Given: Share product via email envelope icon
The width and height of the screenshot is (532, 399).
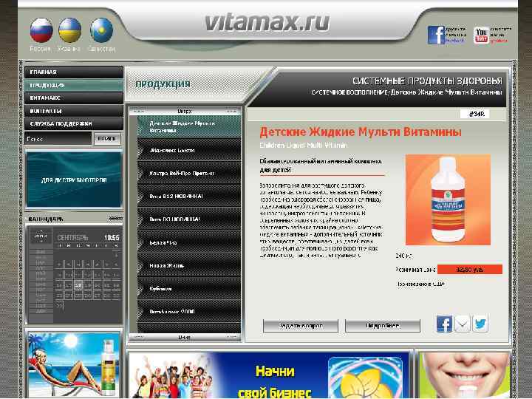Looking at the screenshot, I should [x=462, y=324].
